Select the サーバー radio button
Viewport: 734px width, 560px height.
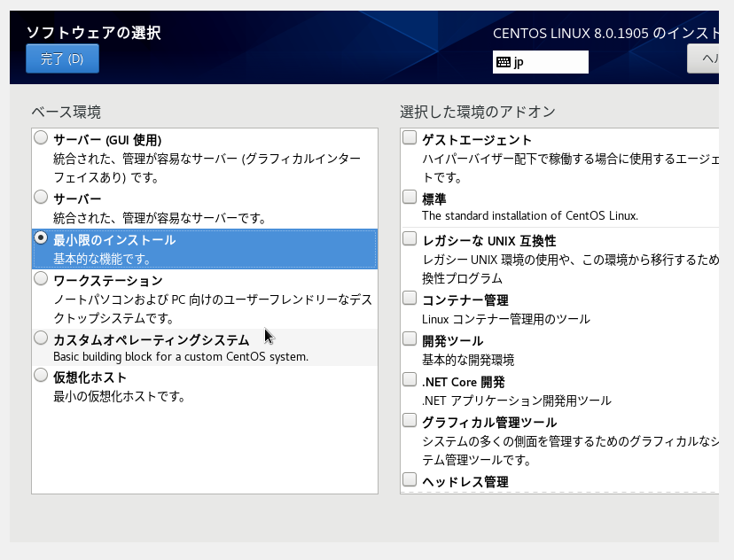(x=41, y=197)
